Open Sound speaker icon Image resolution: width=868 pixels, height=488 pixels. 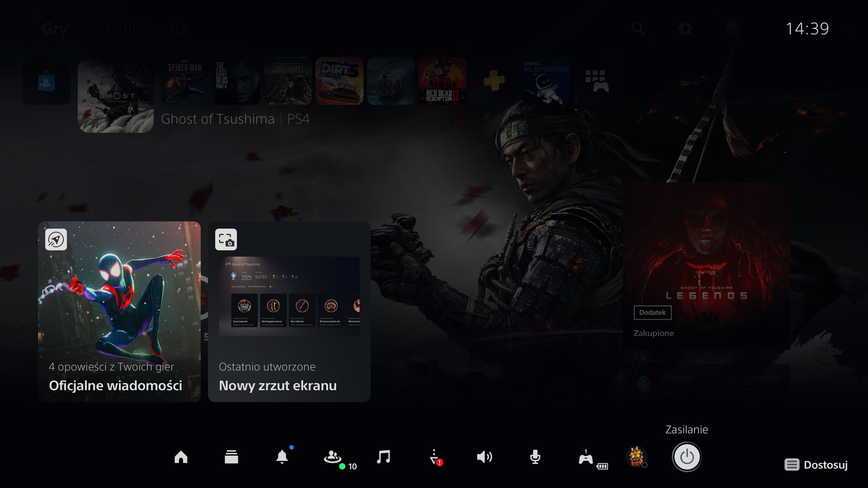[485, 457]
